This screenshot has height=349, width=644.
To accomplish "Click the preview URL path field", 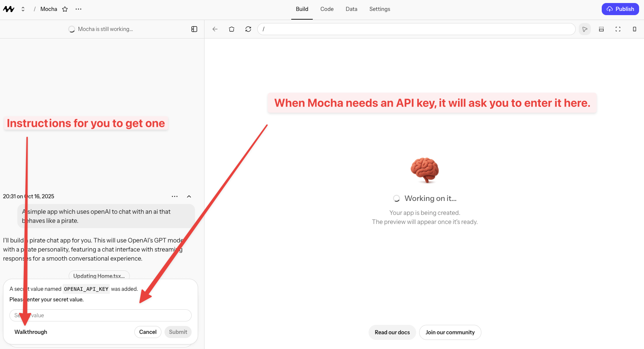I will coord(417,29).
